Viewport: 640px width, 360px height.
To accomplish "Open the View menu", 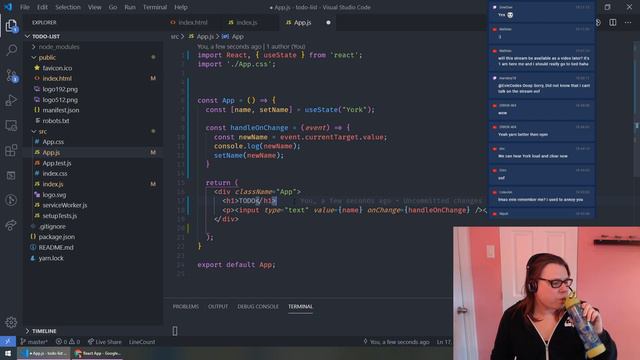I will click(95, 7).
